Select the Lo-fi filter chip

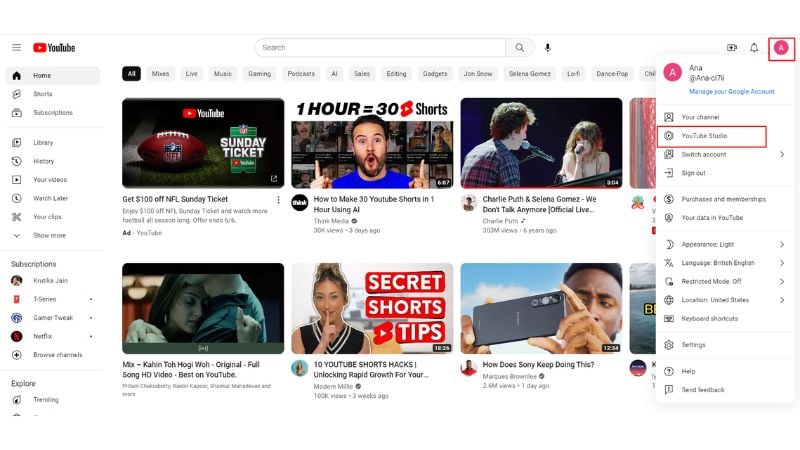573,73
